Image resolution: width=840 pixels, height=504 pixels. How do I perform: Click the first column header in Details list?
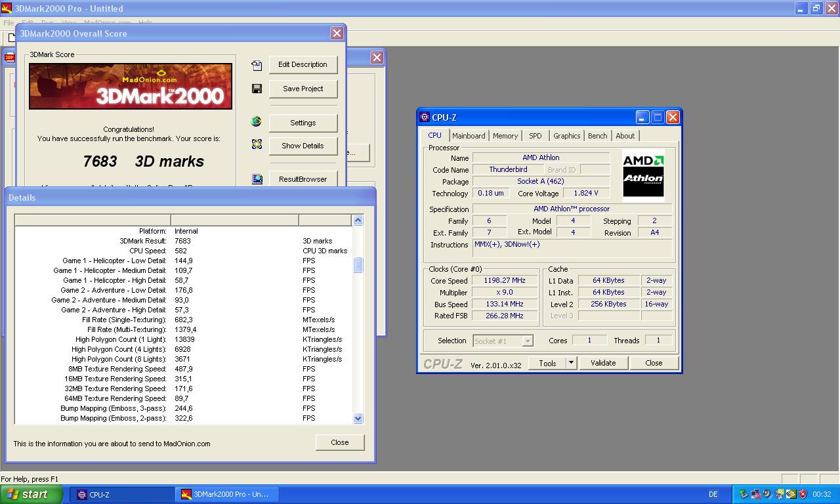pyautogui.click(x=93, y=220)
